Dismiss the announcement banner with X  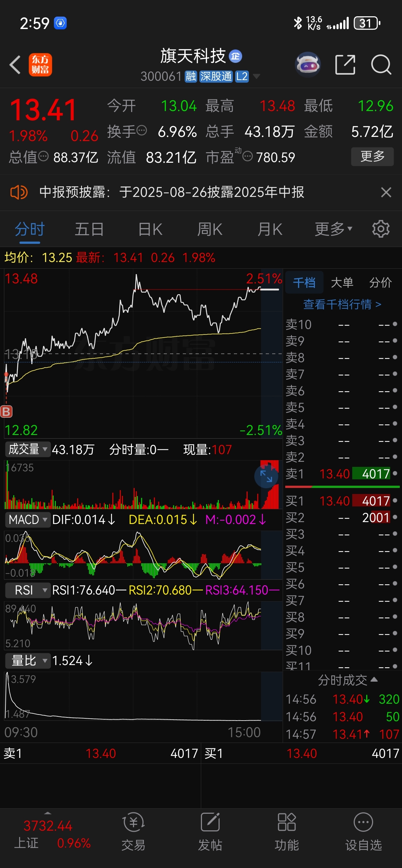point(386,192)
